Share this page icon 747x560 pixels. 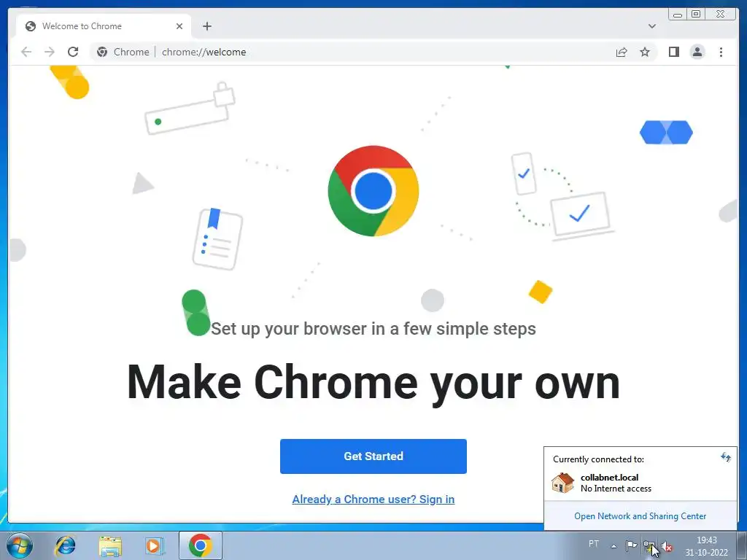pyautogui.click(x=622, y=52)
